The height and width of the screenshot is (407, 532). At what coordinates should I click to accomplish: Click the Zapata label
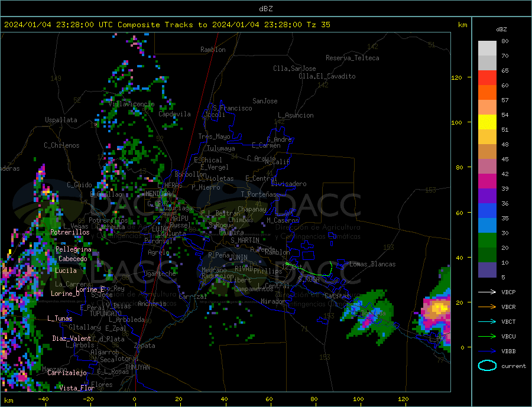click(x=145, y=346)
